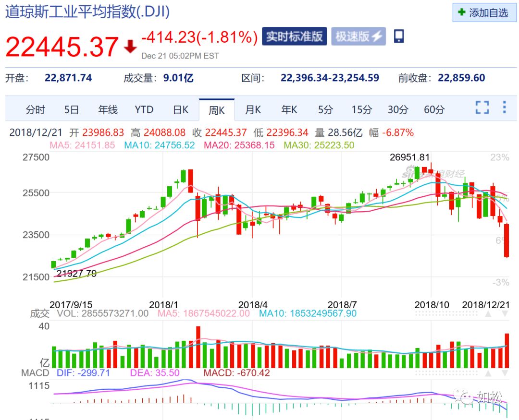
Task: Switch to 极速版 mode
Action: click(358, 36)
